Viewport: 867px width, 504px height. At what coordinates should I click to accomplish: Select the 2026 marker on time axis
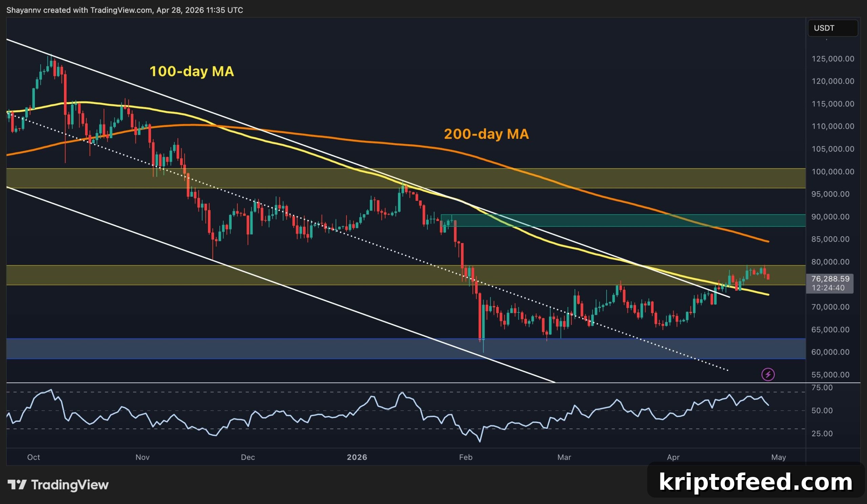pos(357,457)
